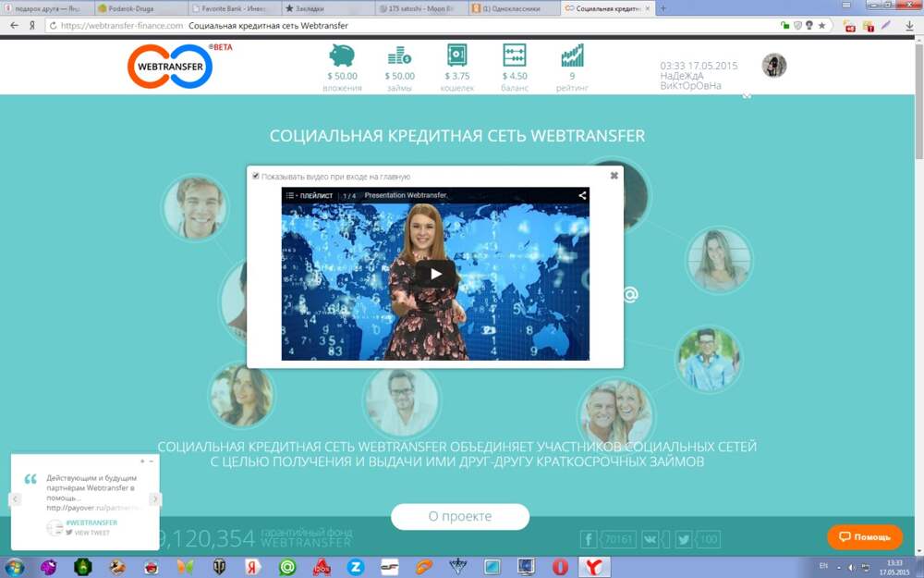Close the video popup with the X
The width and height of the screenshot is (924, 578).
point(614,175)
